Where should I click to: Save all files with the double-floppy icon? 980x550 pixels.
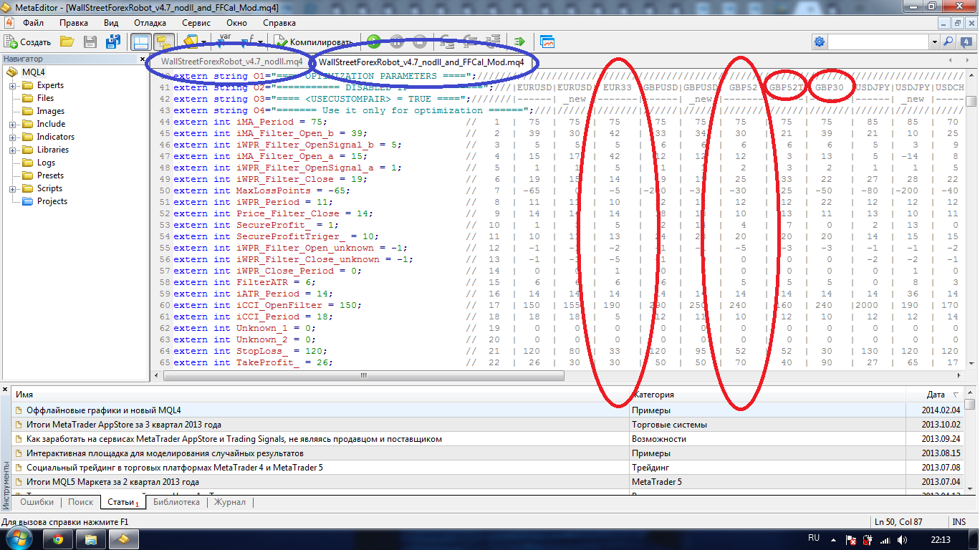click(x=113, y=42)
